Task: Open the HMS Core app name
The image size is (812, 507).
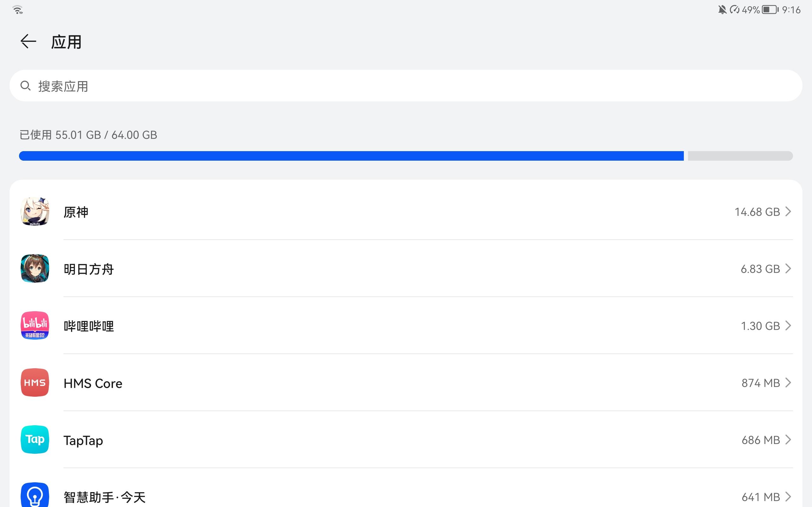Action: pyautogui.click(x=93, y=383)
